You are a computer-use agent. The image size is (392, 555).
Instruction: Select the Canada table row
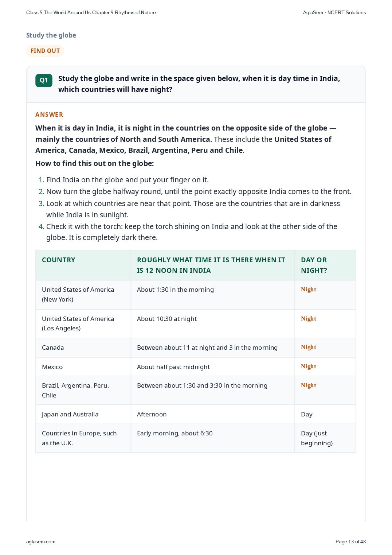[x=196, y=348]
